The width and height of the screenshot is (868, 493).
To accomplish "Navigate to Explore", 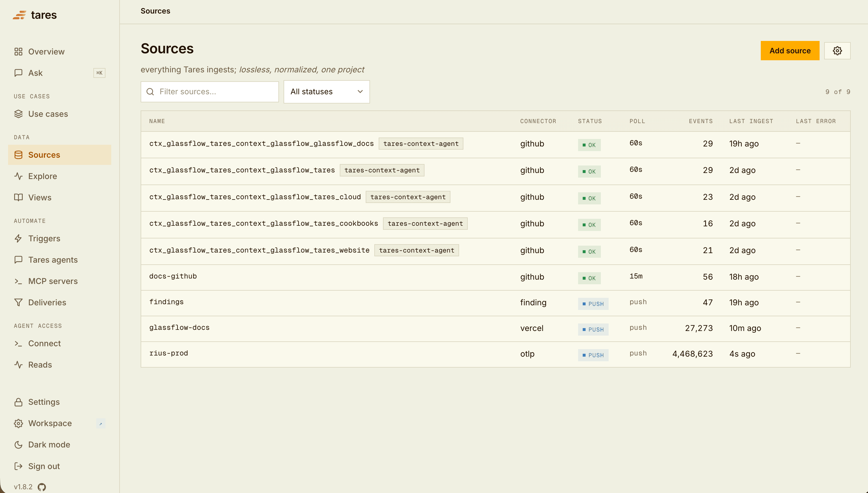I will (x=60, y=176).
